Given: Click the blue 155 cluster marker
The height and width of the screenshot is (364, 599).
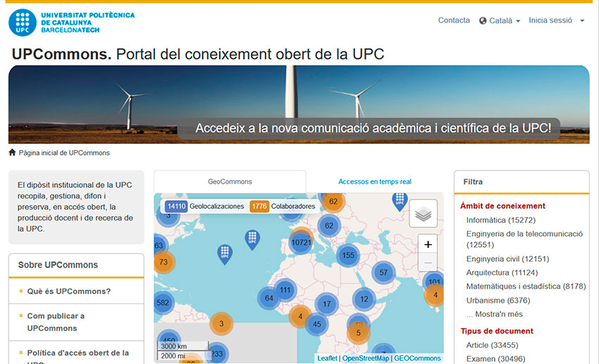Looking at the screenshot, I should [x=347, y=256].
